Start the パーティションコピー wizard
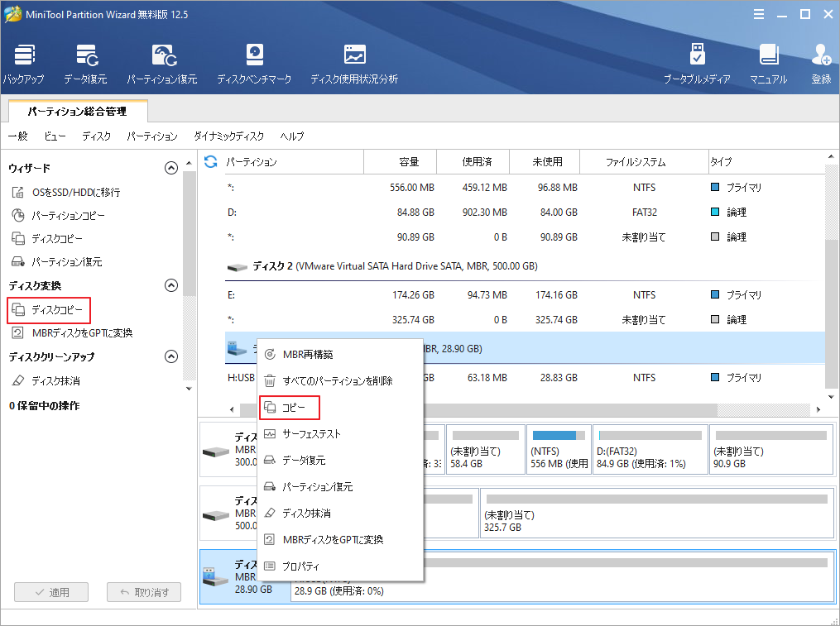The width and height of the screenshot is (840, 626). pyautogui.click(x=59, y=216)
